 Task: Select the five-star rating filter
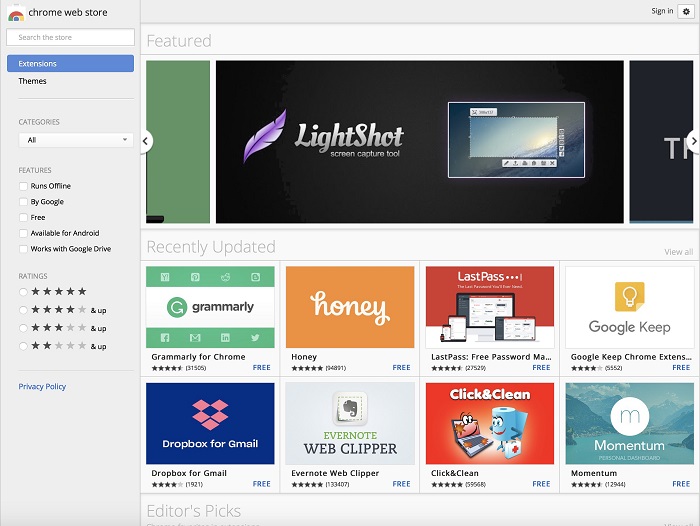(x=23, y=292)
